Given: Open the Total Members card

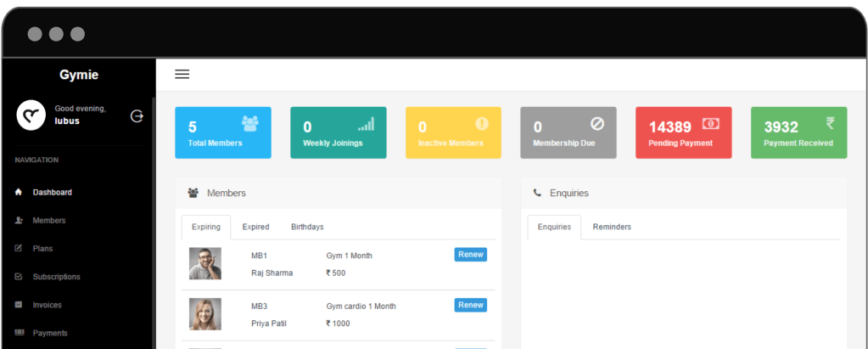Looking at the screenshot, I should pyautogui.click(x=223, y=133).
